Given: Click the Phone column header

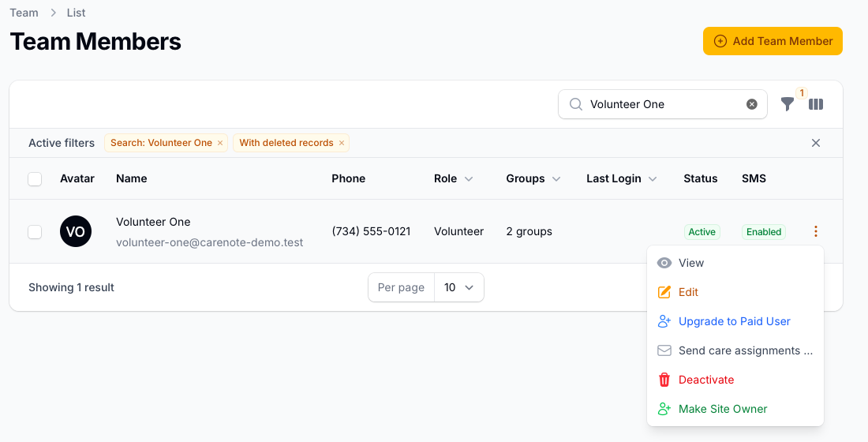Looking at the screenshot, I should 348,179.
